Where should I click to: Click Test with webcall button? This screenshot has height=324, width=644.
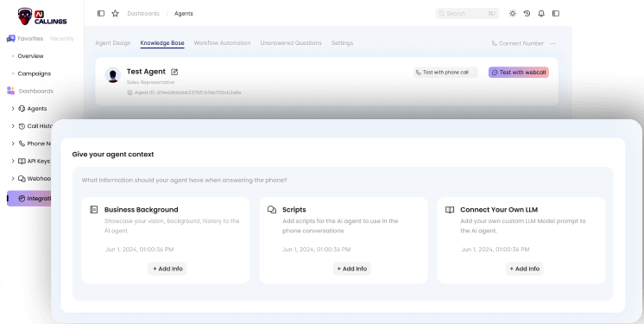(x=519, y=73)
